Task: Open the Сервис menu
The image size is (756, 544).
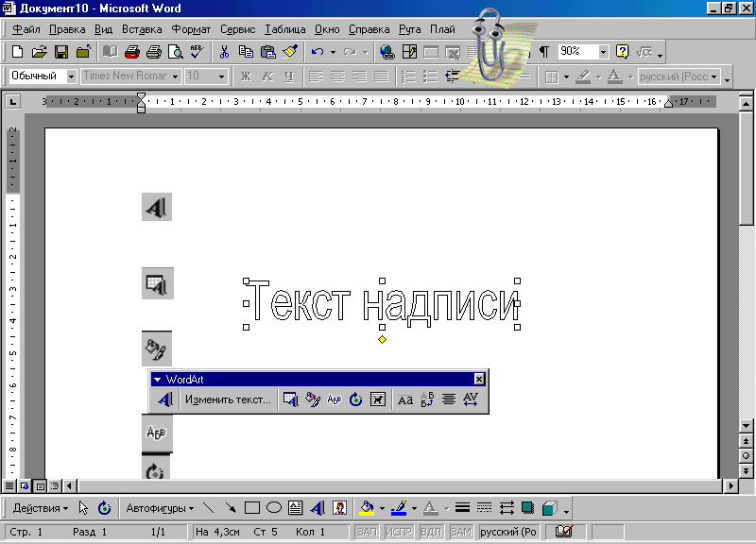Action: tap(238, 29)
